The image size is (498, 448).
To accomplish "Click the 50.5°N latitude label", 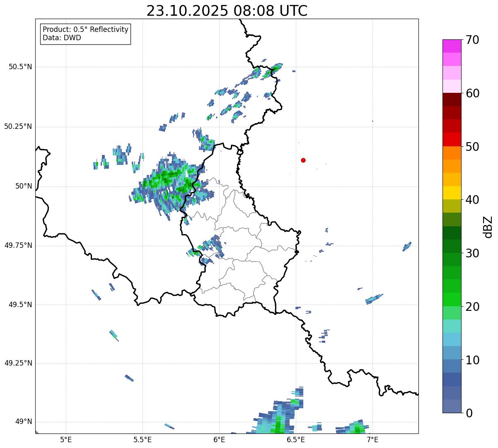I will 20,67.
